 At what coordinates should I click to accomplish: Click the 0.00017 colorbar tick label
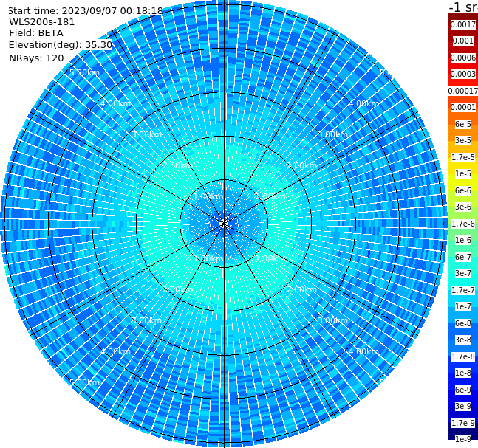coord(463,91)
